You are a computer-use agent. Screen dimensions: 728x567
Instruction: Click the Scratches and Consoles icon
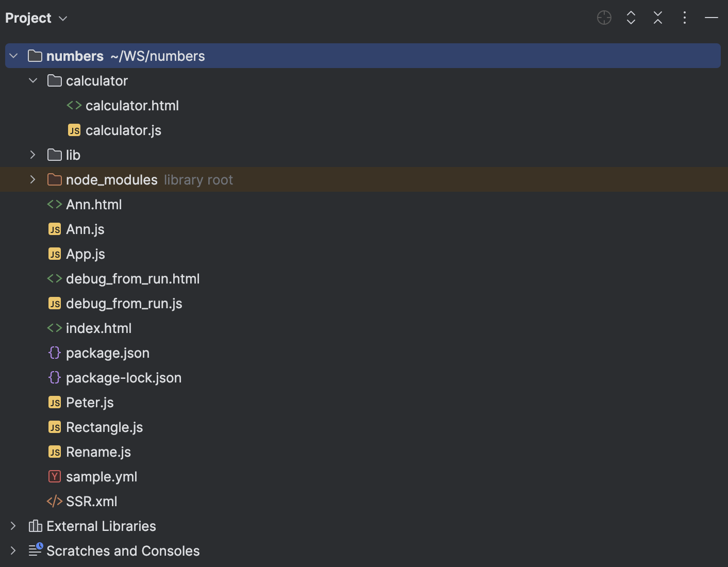[x=35, y=551]
